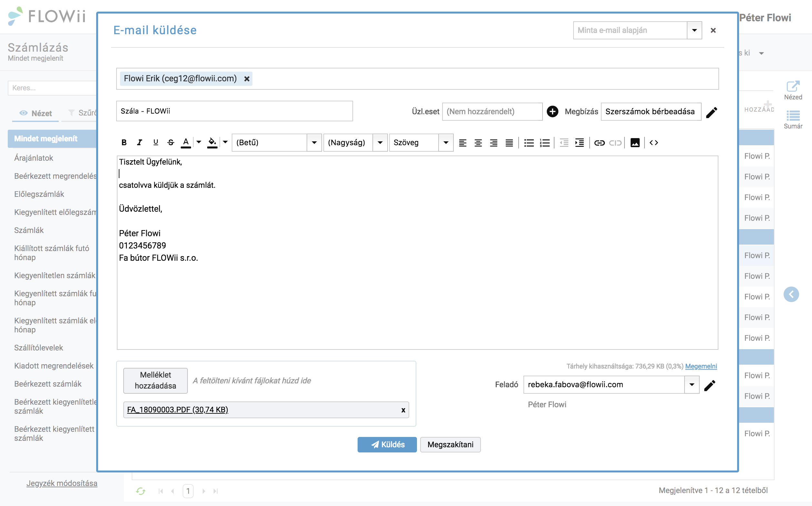Switch to the Nézet tab in sidebar

[x=36, y=113]
